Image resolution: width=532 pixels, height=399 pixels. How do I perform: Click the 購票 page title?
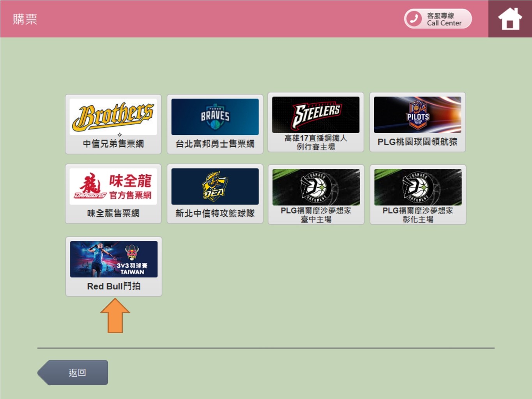pos(25,19)
